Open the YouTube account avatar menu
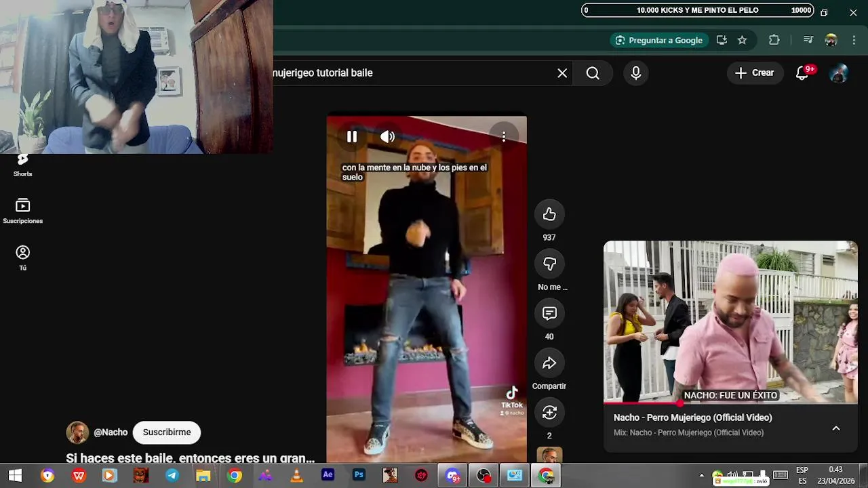The width and height of the screenshot is (868, 488). 840,73
